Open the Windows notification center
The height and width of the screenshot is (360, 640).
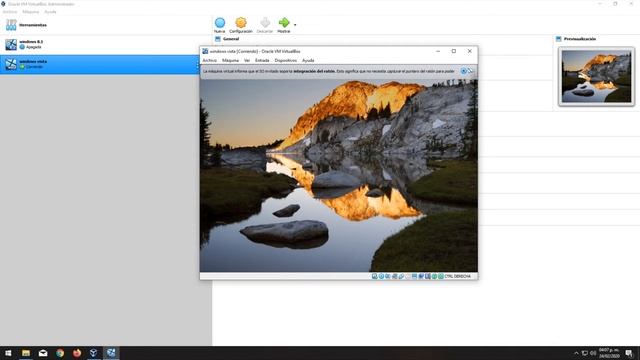[x=629, y=353]
